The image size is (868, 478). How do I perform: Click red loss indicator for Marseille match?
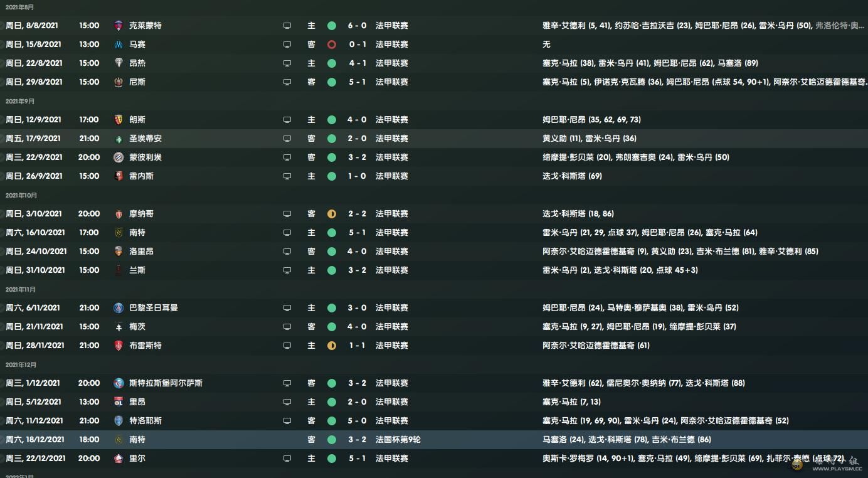coord(332,45)
